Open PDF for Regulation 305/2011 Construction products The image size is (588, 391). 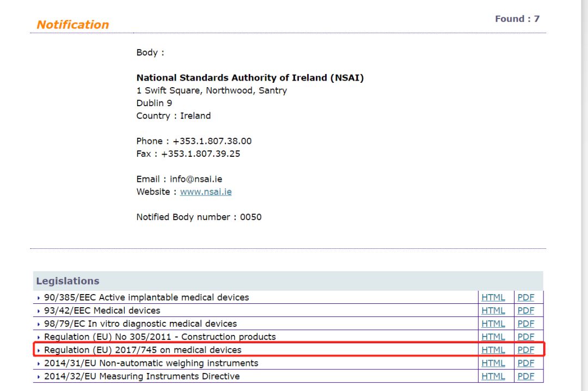click(x=526, y=337)
